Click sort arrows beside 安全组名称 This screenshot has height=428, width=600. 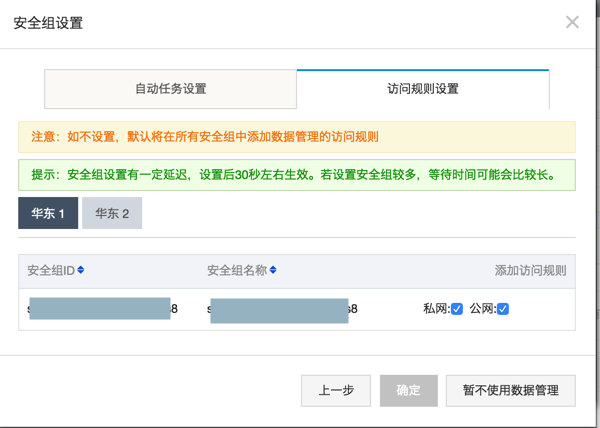point(273,270)
